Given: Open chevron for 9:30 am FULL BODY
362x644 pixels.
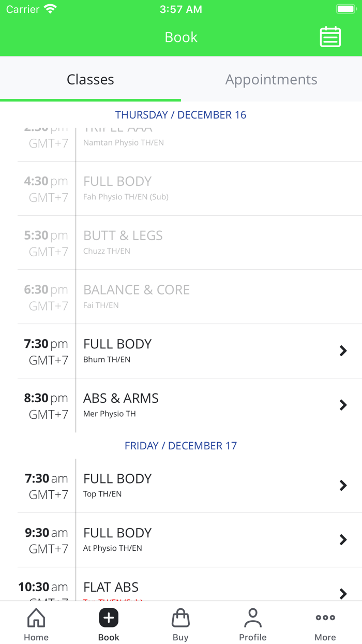Looking at the screenshot, I should pyautogui.click(x=343, y=539).
